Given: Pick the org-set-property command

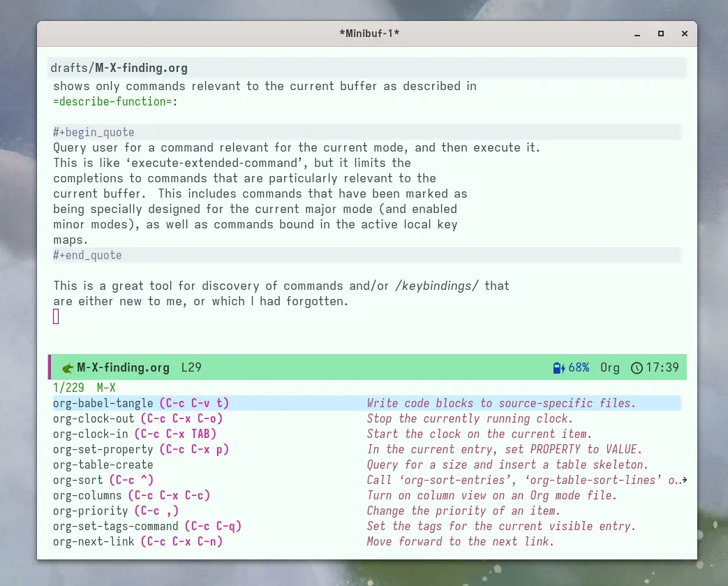Looking at the screenshot, I should [x=103, y=450].
